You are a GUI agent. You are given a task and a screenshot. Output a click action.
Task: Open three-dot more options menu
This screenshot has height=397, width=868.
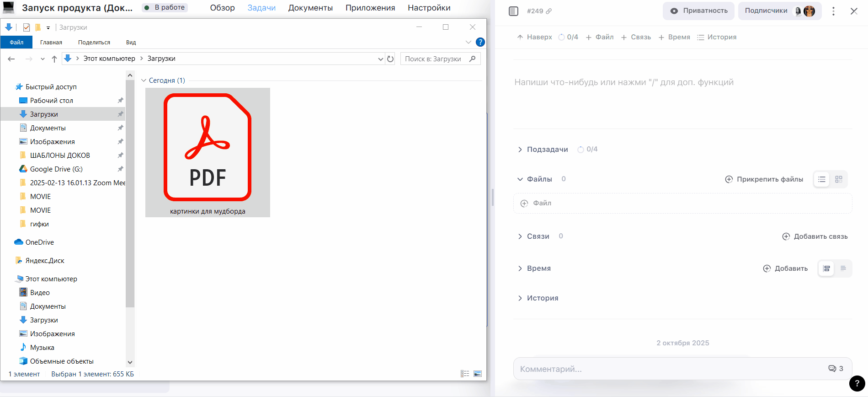(x=833, y=11)
